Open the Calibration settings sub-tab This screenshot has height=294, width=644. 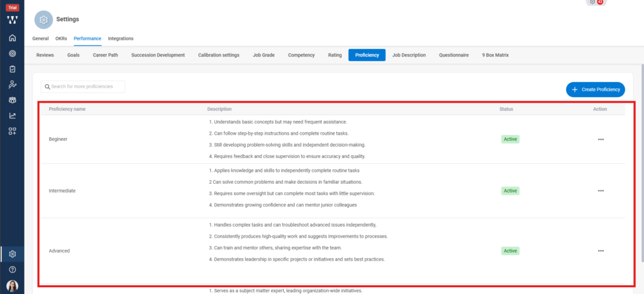point(218,55)
